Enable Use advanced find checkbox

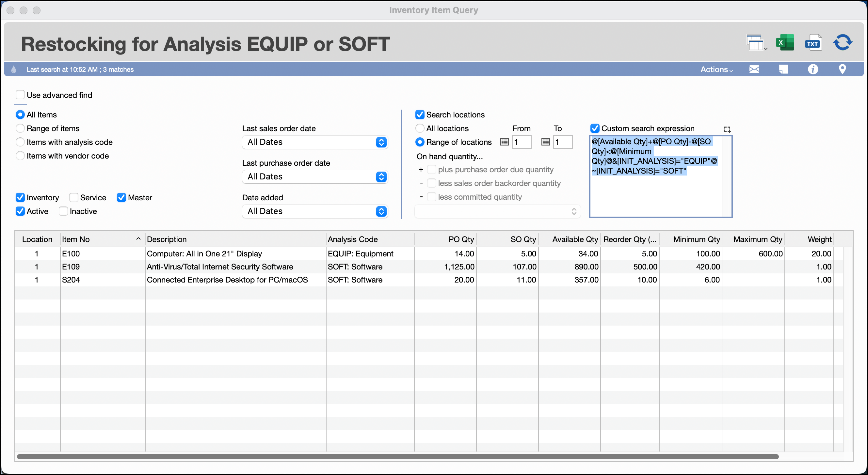point(20,95)
